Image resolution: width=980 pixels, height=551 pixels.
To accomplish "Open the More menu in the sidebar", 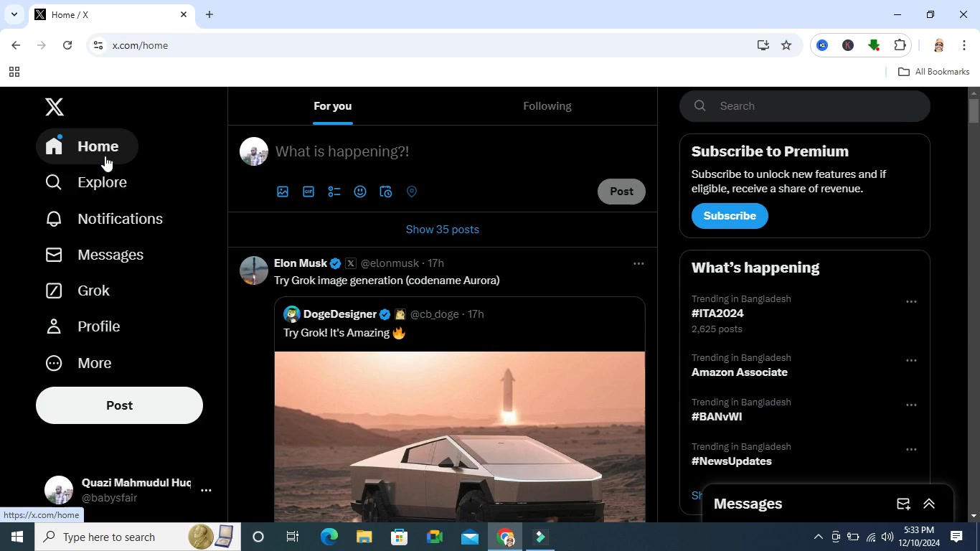I will (x=79, y=363).
